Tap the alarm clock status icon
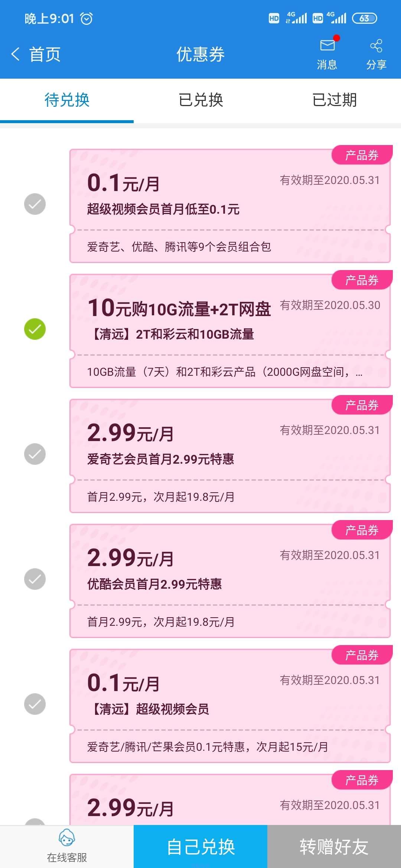The image size is (401, 868). click(87, 19)
